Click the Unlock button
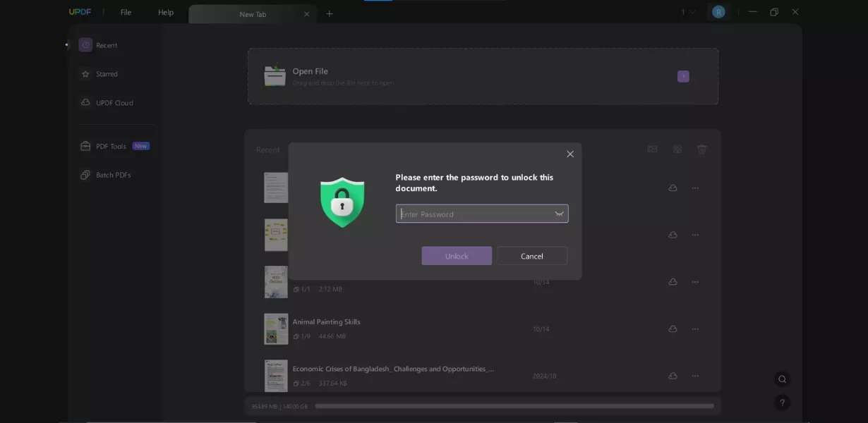 click(x=457, y=256)
